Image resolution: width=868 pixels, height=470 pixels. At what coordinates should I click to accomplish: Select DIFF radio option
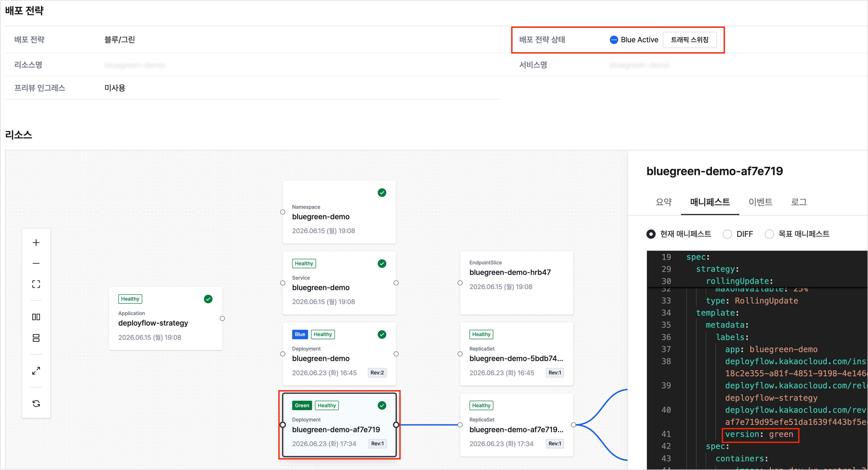click(727, 234)
